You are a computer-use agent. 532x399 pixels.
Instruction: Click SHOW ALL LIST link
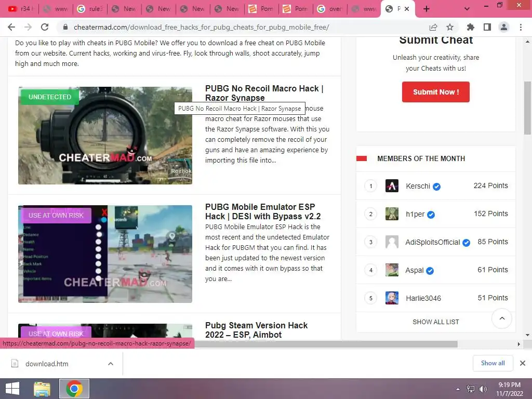436,322
